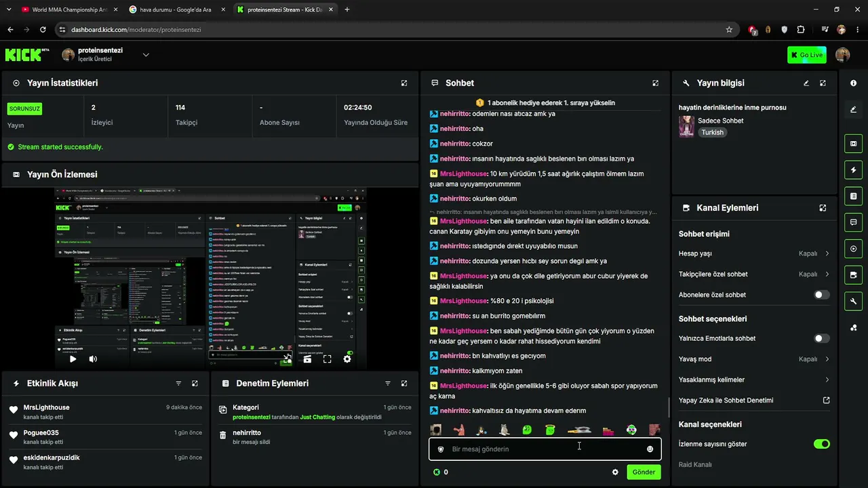The height and width of the screenshot is (488, 868).
Task: Click the clip icon on the stream preview
Action: coord(307,359)
